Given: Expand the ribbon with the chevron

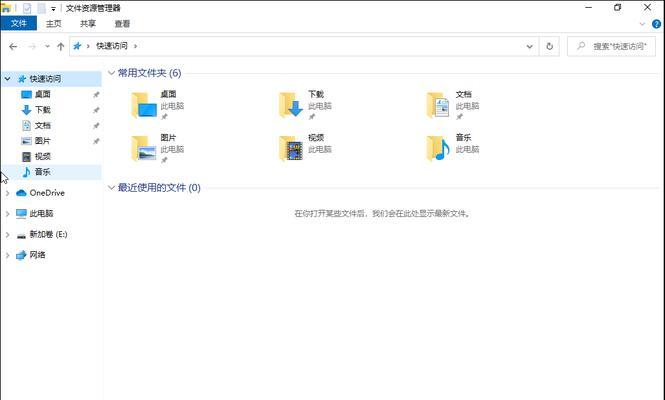Looking at the screenshot, I should (x=642, y=24).
